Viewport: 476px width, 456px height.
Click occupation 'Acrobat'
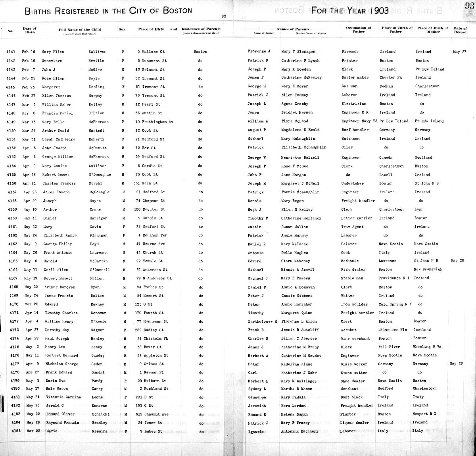(x=349, y=330)
